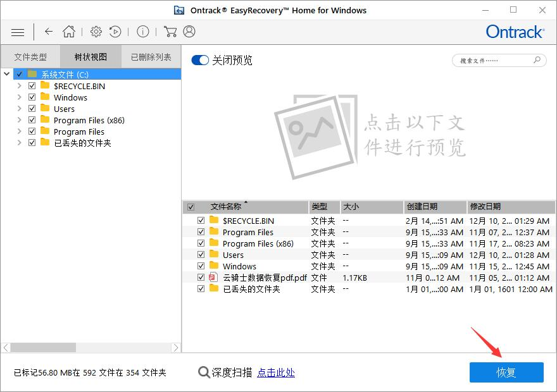The image size is (557, 392).
Task: Click the 搜索文件 search input field
Action: pos(499,60)
